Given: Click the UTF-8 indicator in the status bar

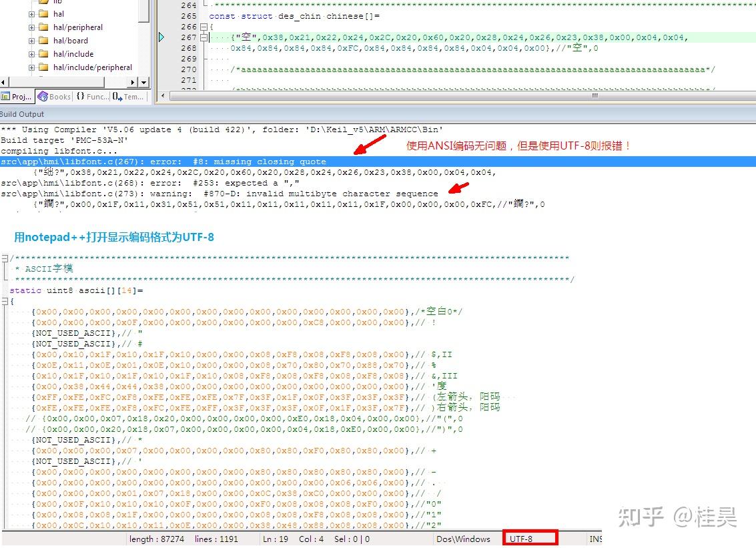Looking at the screenshot, I should point(529,539).
